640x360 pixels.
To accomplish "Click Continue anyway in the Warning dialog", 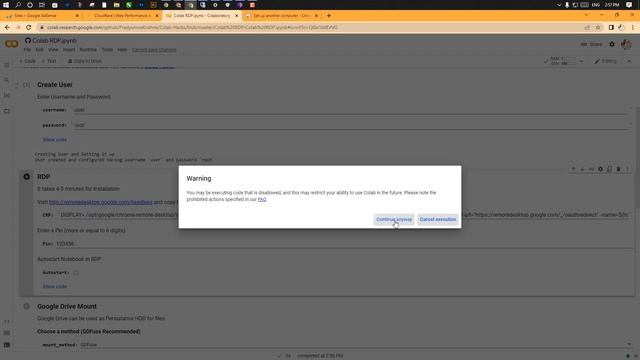I will [394, 220].
